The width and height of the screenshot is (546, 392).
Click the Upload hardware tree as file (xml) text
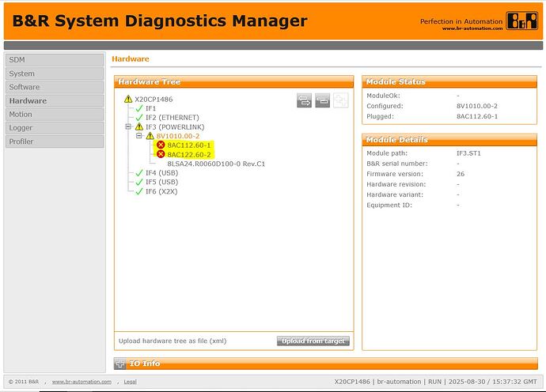click(x=173, y=341)
